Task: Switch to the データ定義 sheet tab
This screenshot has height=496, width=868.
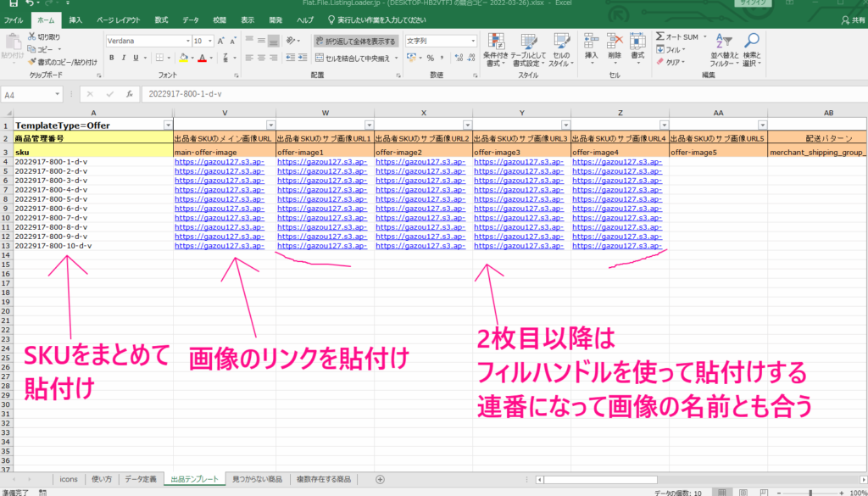Action: 138,479
